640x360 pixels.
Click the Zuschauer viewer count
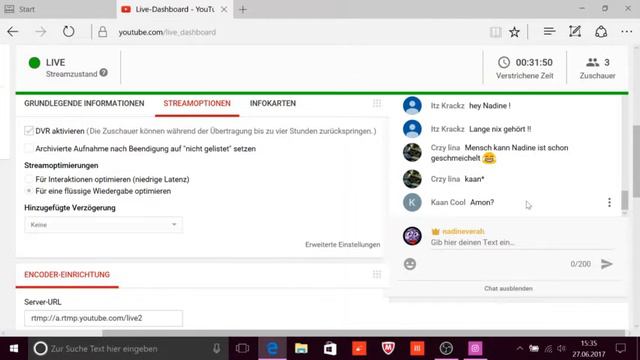point(598,68)
